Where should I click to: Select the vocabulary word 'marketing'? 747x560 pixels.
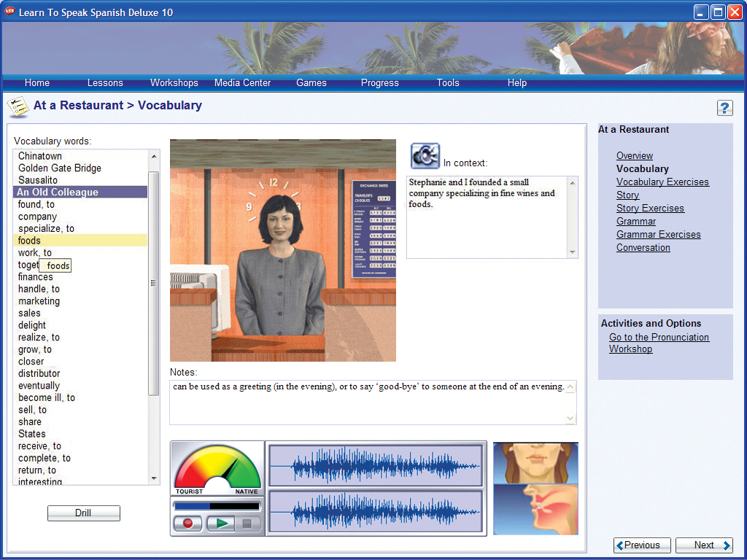point(39,301)
